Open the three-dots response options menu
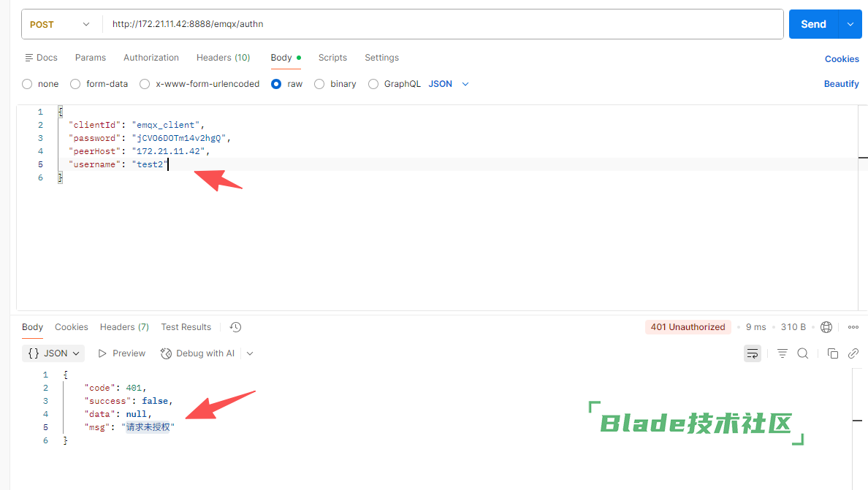Viewport: 868px width, 490px height. tap(853, 327)
